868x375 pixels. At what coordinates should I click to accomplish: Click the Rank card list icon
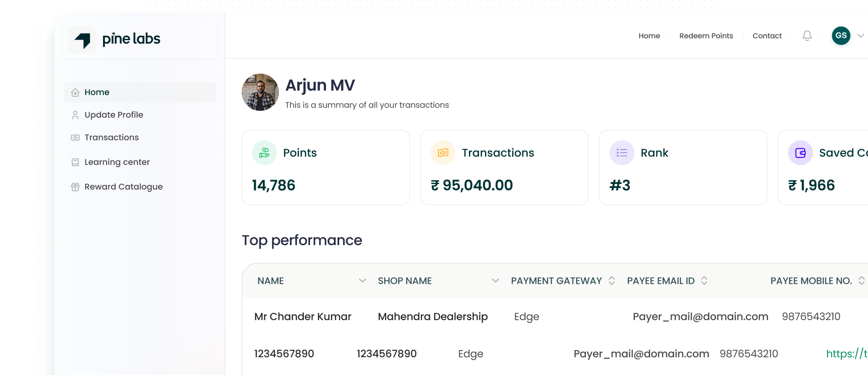point(622,153)
